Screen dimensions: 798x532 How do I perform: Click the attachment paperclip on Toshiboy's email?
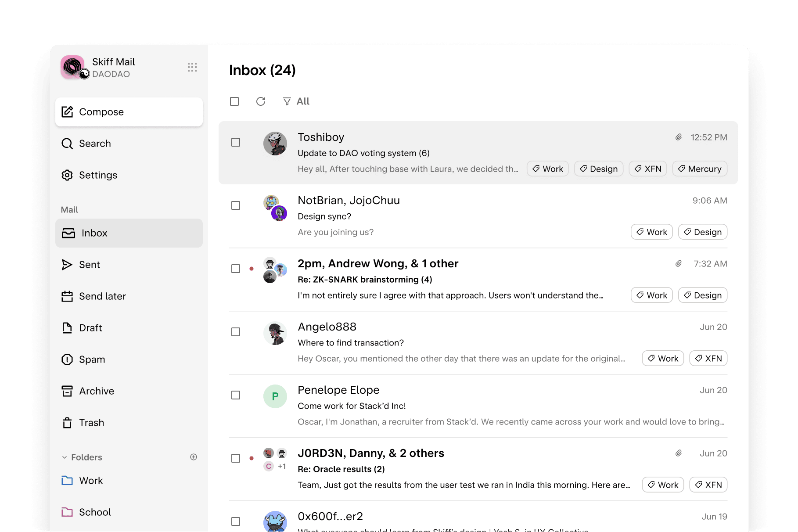(x=679, y=137)
